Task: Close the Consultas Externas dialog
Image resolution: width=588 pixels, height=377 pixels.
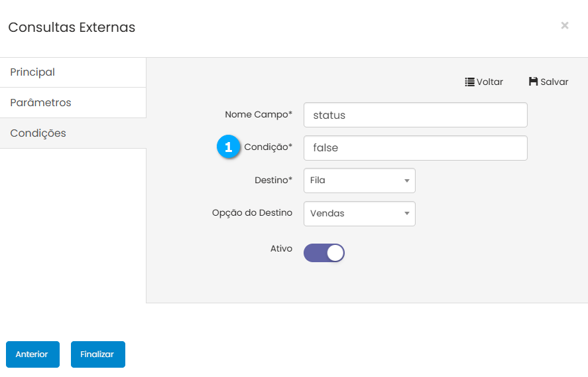Action: 565,25
